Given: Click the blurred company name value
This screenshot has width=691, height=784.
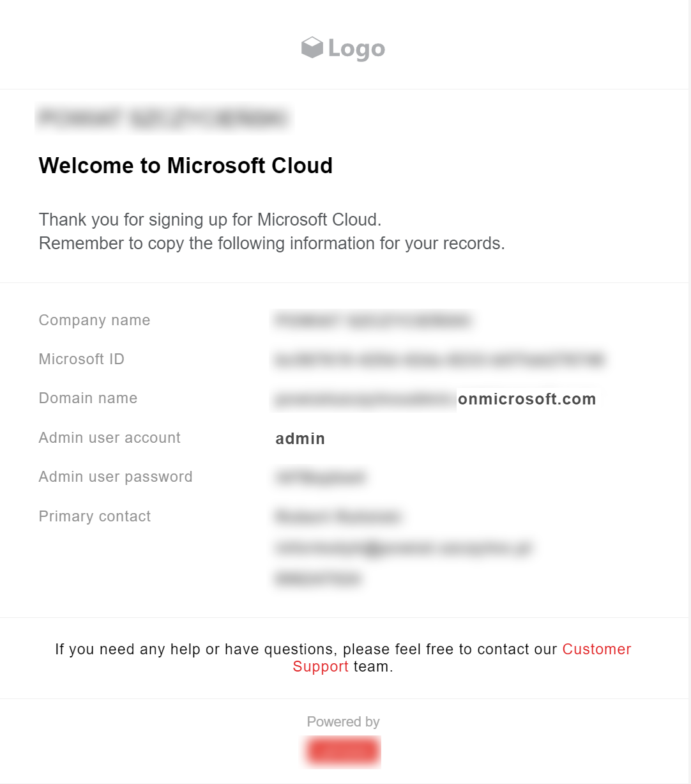Looking at the screenshot, I should 374,320.
